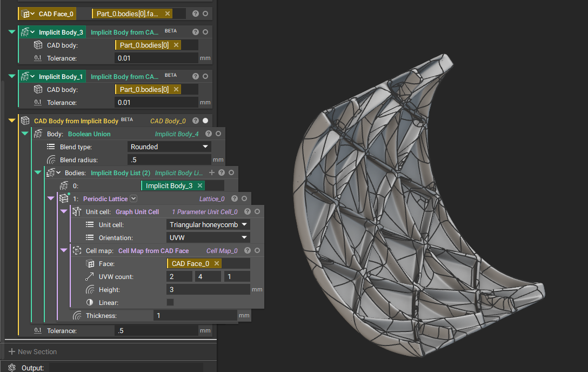Toggle visibility circle of Cell Map_0
Screen dimensions: 588x372
[257, 250]
